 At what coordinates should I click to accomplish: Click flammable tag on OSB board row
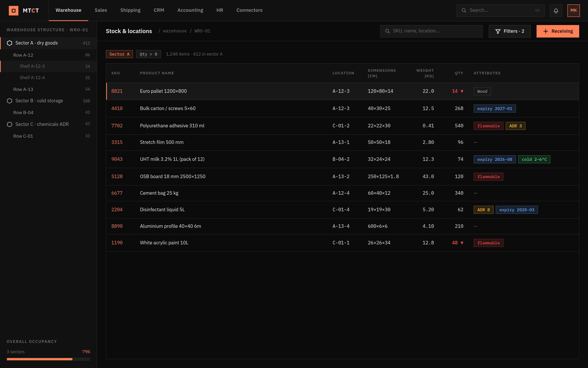coord(488,177)
